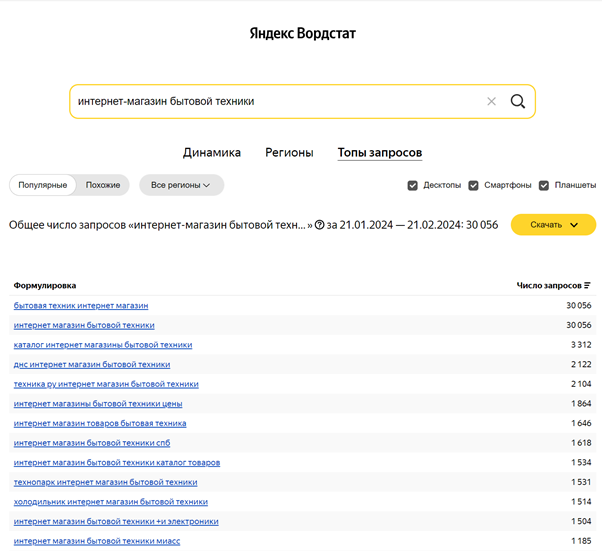Screen dimensions: 602x551
Task: Sort by the Число запросов sort icon
Action: 587,285
